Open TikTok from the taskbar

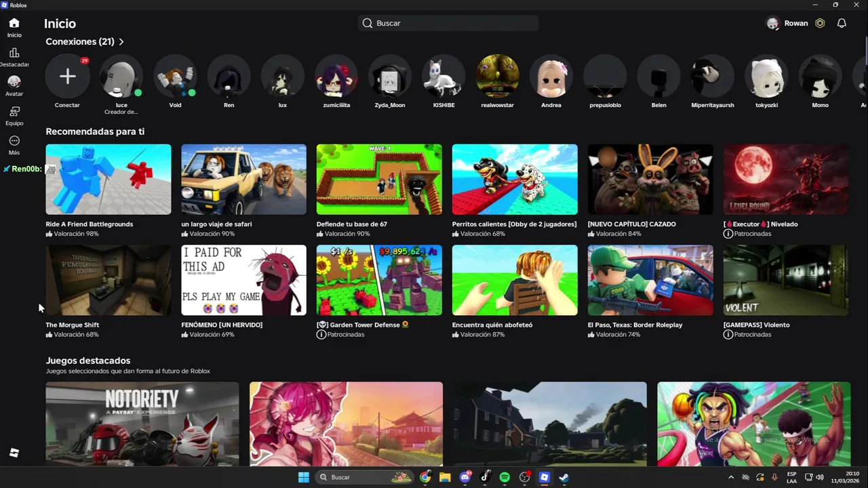(485, 477)
